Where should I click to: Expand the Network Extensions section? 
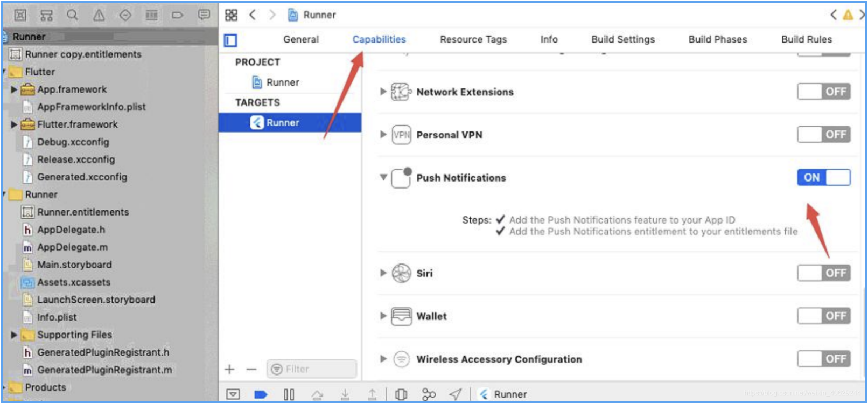coord(383,92)
